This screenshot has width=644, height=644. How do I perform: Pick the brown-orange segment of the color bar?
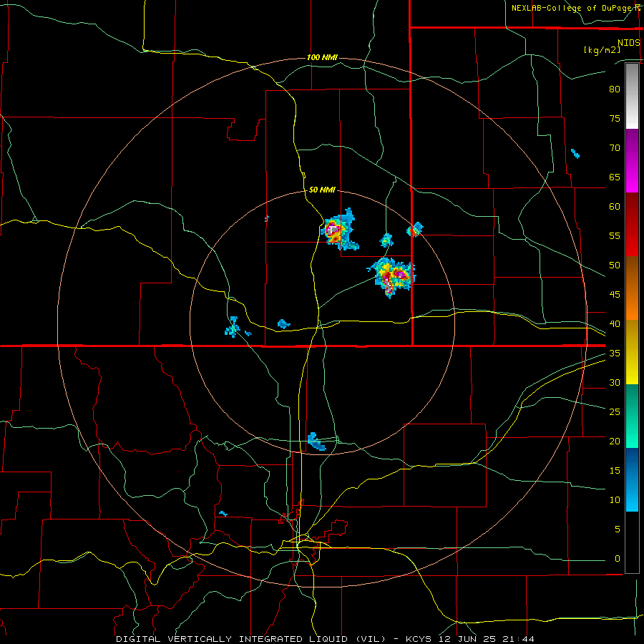pyautogui.click(x=632, y=288)
